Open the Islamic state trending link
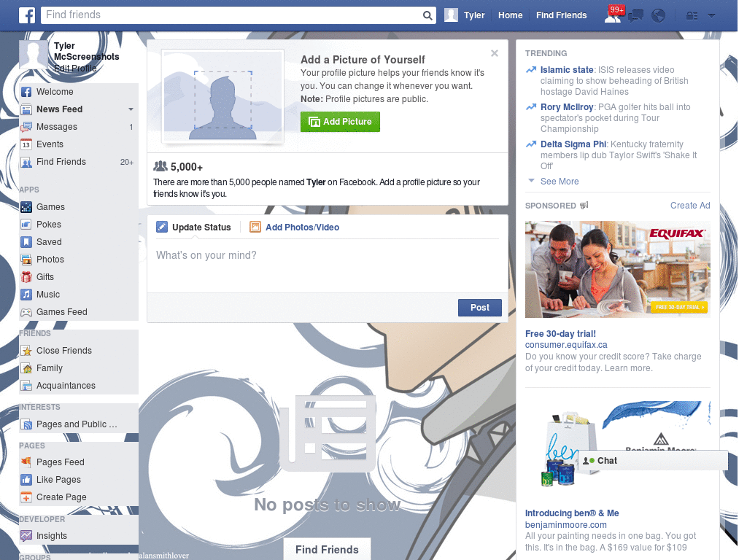 click(566, 69)
